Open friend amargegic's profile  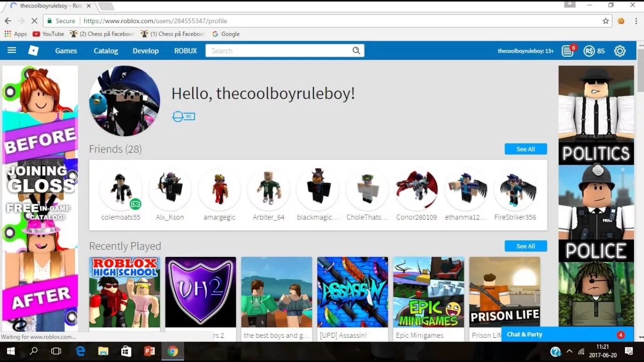pyautogui.click(x=219, y=195)
